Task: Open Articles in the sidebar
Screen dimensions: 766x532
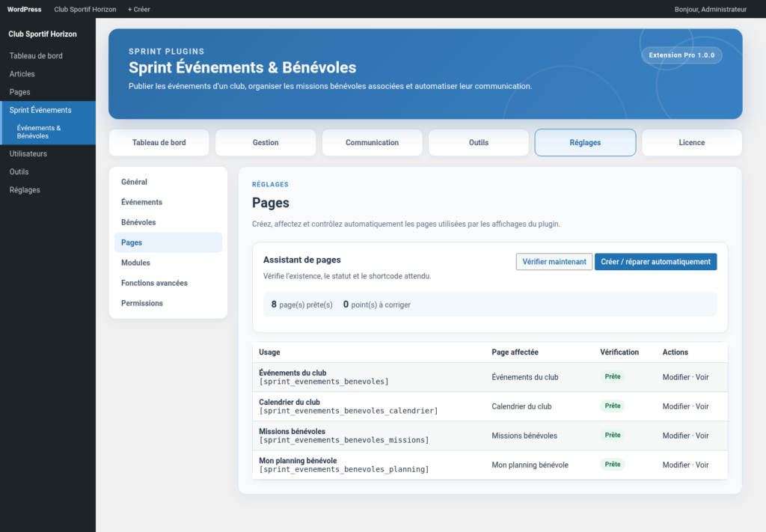Action: (48, 74)
